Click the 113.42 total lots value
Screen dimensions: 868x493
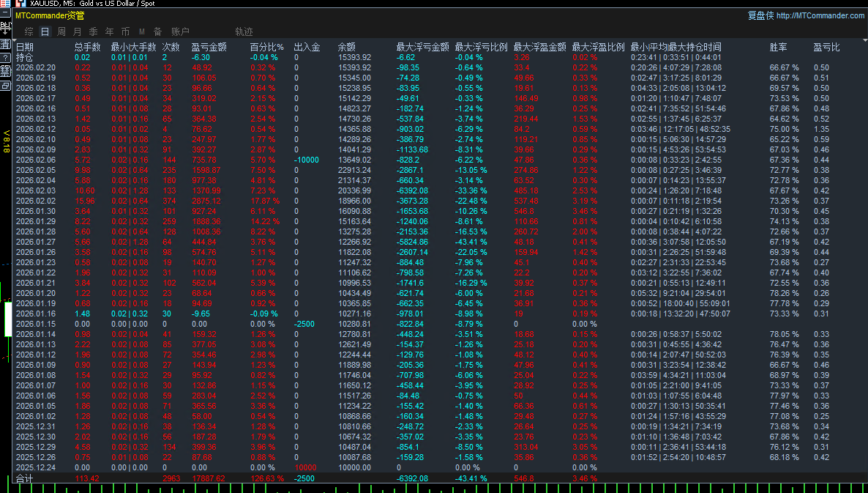tap(87, 478)
